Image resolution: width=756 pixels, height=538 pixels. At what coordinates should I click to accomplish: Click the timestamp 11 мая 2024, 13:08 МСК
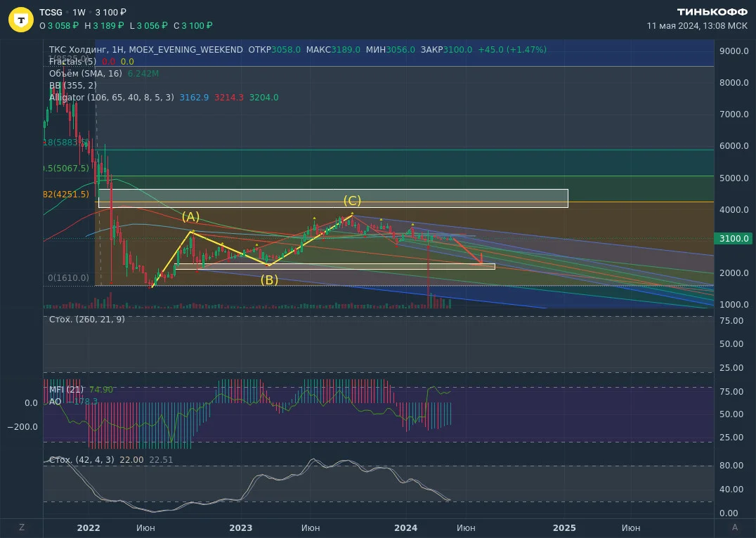point(697,25)
